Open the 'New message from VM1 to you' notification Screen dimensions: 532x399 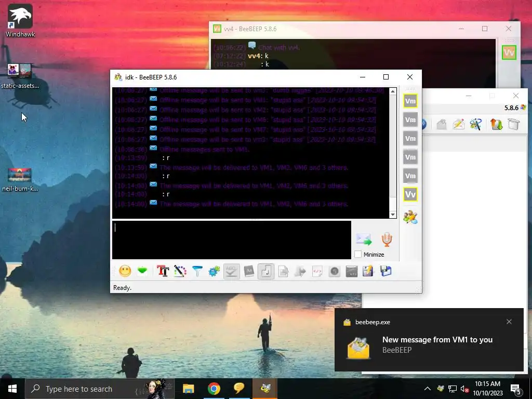coord(429,340)
